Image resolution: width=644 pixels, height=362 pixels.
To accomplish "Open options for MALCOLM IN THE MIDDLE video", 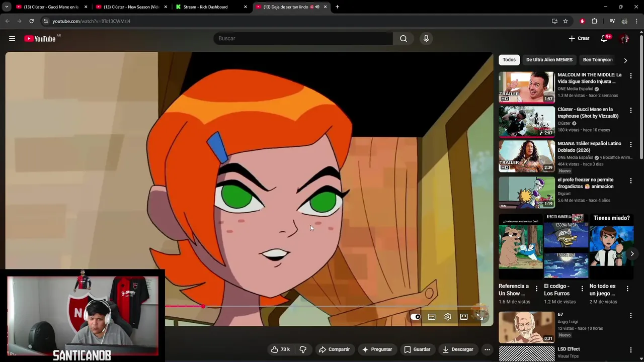I will click(631, 76).
